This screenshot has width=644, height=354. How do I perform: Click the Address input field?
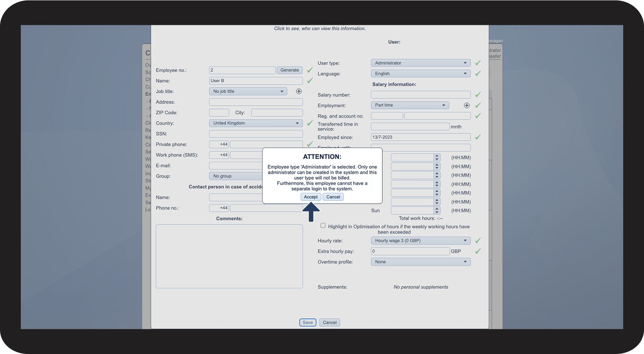pyautogui.click(x=256, y=102)
